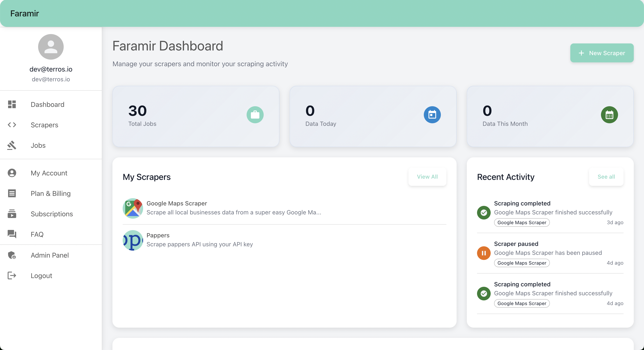Open See all recent activity

tap(606, 176)
